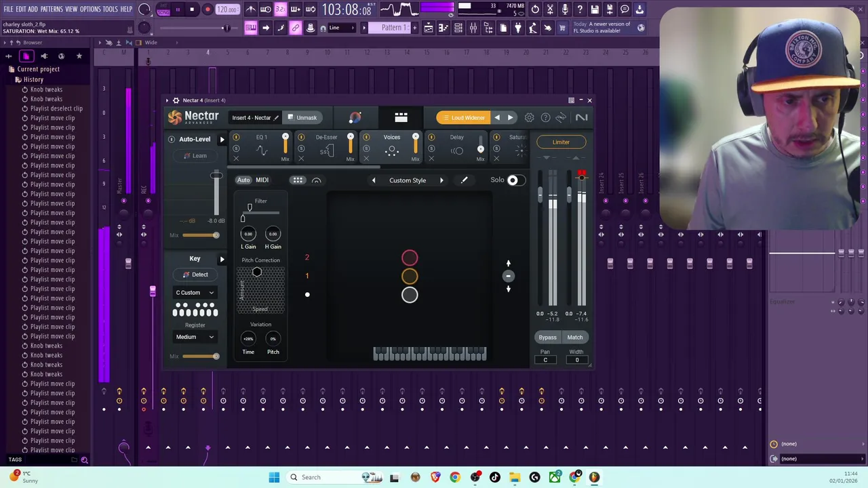Click the pencil edit icon beside Custom Style
Screen dimensions: 868x488
[464, 180]
